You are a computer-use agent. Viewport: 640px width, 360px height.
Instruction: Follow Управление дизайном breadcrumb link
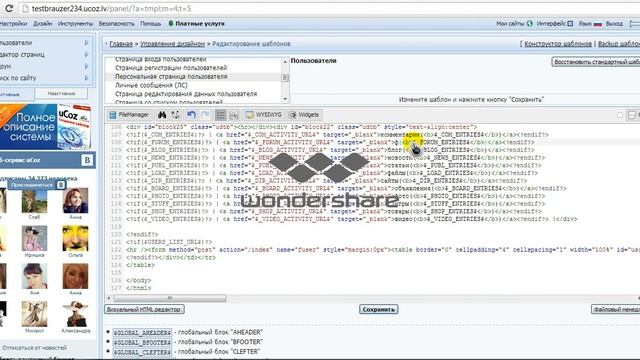[173, 44]
